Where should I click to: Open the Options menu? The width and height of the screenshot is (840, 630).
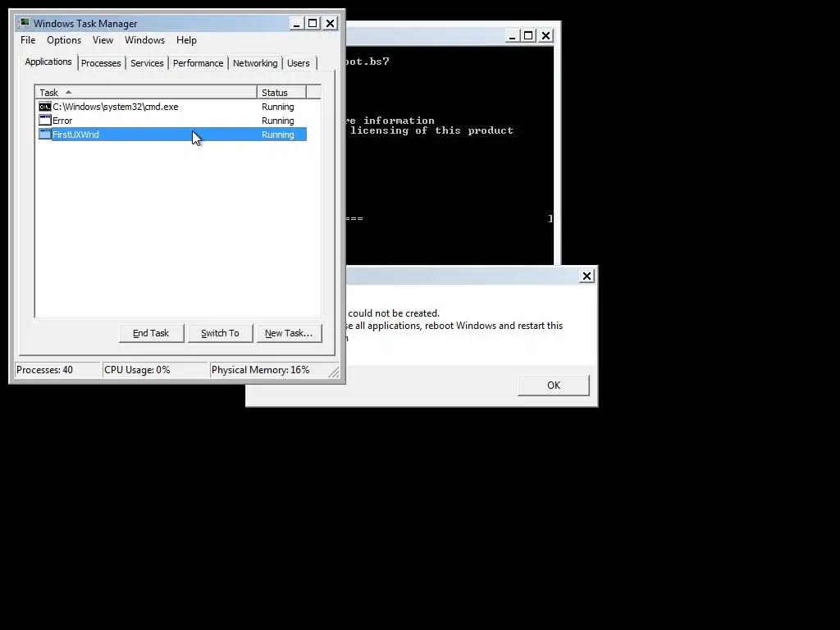pos(64,40)
